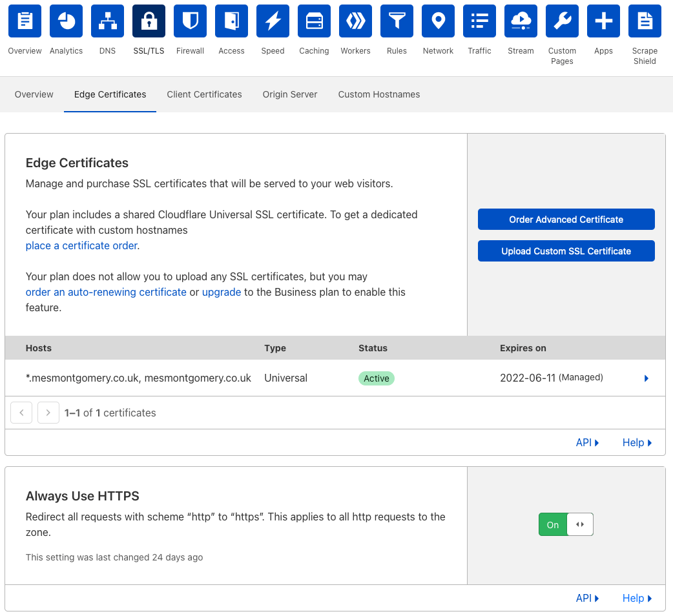
Task: Click the previous page chevron
Action: [x=21, y=412]
